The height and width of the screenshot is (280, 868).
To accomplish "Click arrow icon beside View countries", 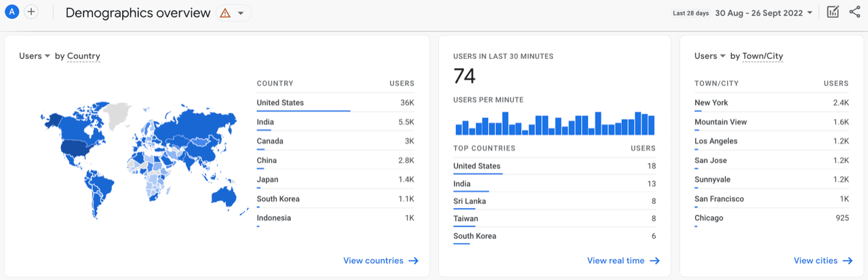I will click(413, 261).
